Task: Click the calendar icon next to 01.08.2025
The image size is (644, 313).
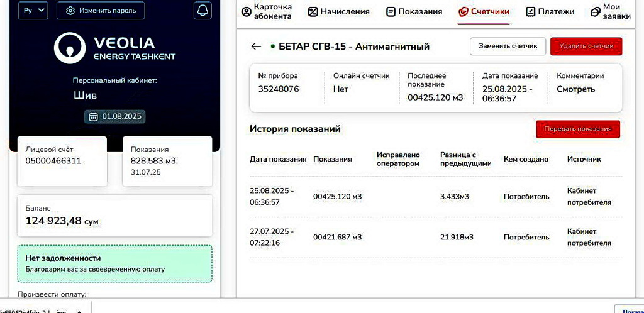Action: click(93, 116)
